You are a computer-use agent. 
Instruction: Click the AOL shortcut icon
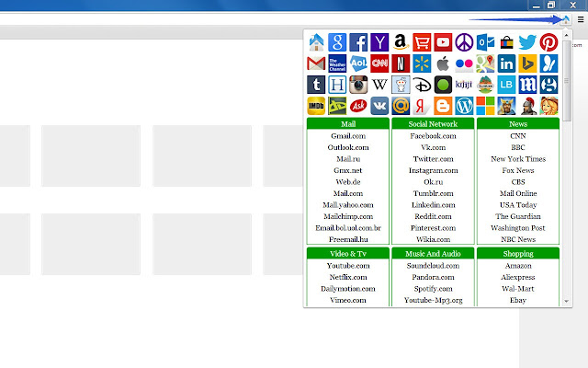point(358,63)
